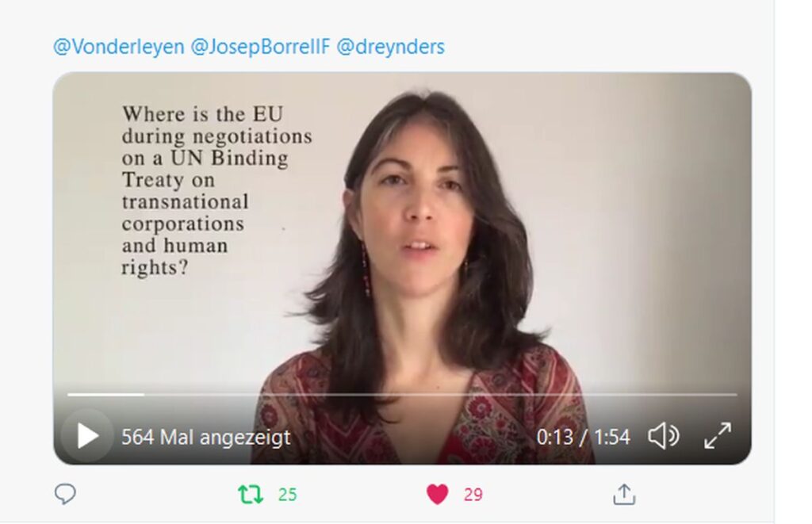This screenshot has width=812, height=524.
Task: Click the 564 Mal angezeigt view count
Action: coord(205,438)
